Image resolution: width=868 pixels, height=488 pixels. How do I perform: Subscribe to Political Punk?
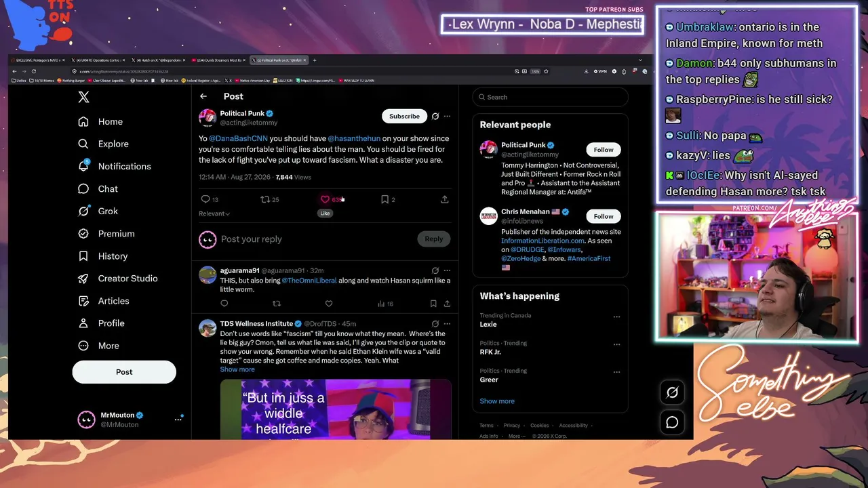click(x=404, y=117)
